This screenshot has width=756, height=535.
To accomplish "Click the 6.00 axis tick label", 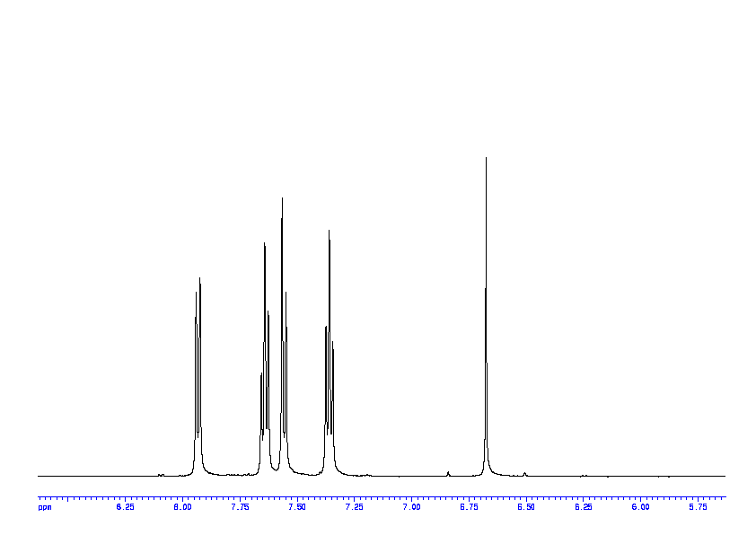I will coord(640,507).
